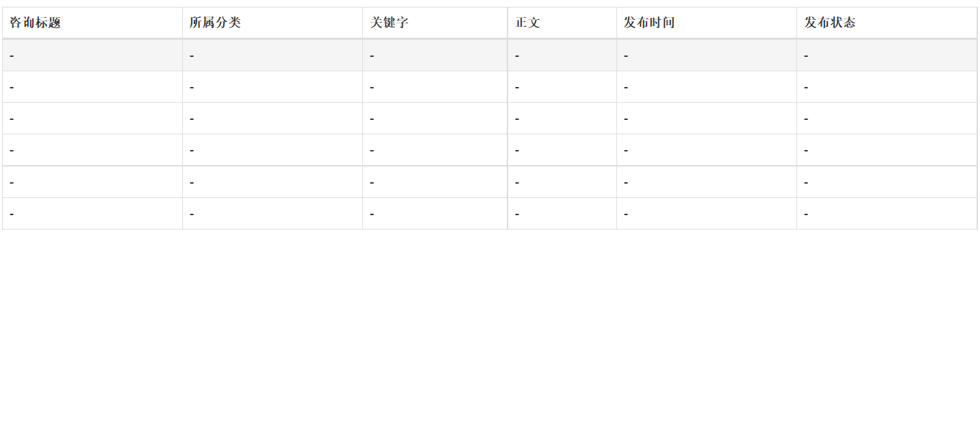Click the highlighted first row's 关键字 cell

[x=435, y=56]
